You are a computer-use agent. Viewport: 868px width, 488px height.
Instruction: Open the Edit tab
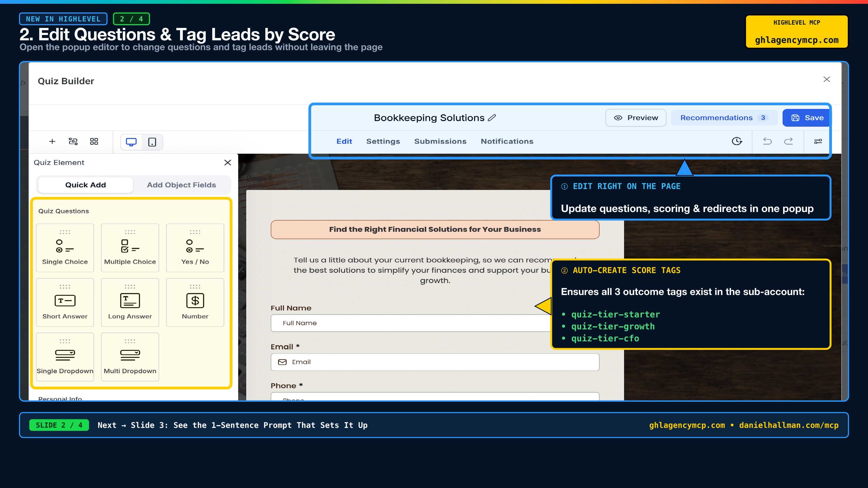(x=344, y=141)
